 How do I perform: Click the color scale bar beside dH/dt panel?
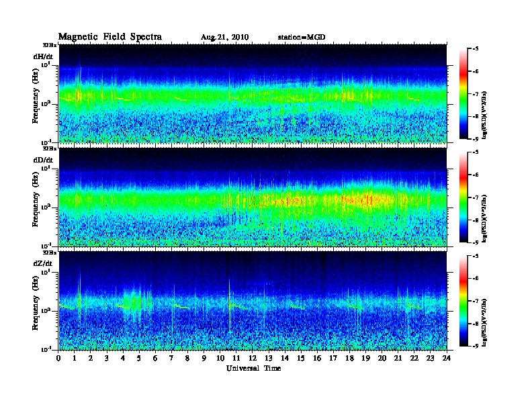tap(463, 93)
